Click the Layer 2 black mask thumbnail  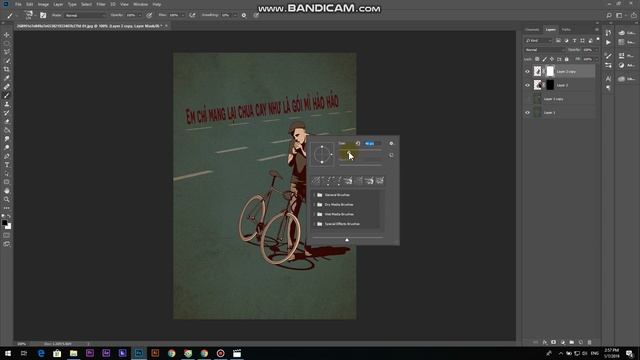pyautogui.click(x=550, y=85)
